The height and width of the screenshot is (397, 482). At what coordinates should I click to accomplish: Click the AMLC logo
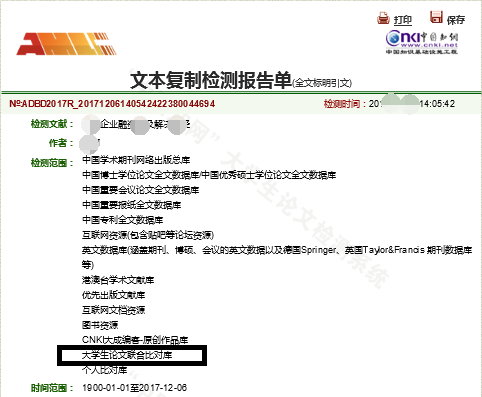(66, 44)
